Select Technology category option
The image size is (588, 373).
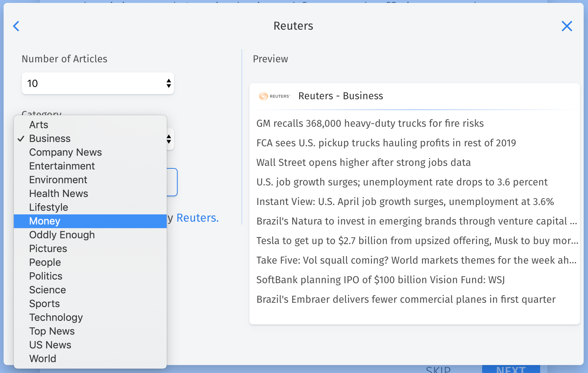click(x=90, y=317)
